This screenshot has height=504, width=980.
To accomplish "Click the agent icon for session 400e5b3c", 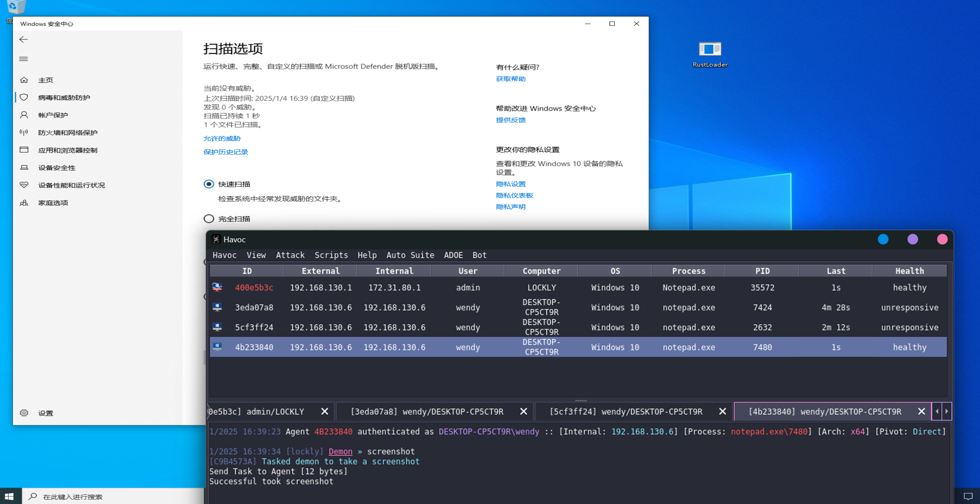I will pyautogui.click(x=217, y=287).
